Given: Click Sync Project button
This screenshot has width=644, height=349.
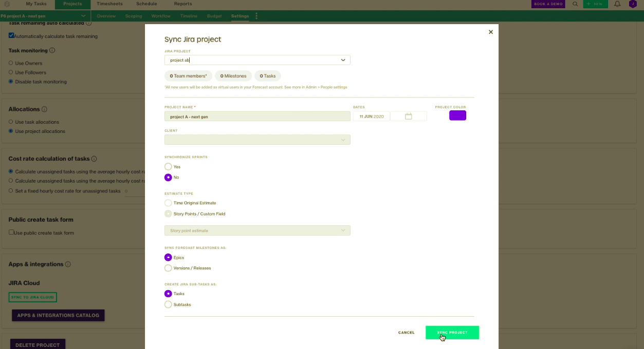Looking at the screenshot, I should pyautogui.click(x=452, y=333).
